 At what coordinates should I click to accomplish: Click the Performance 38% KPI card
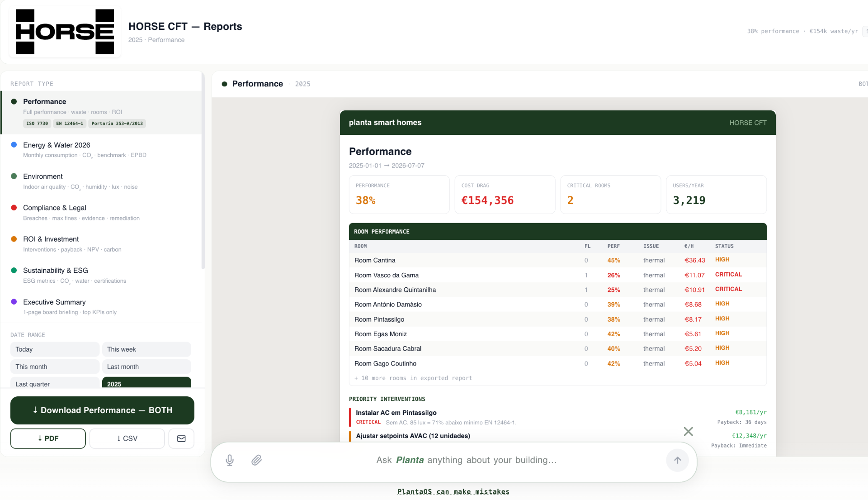click(399, 195)
